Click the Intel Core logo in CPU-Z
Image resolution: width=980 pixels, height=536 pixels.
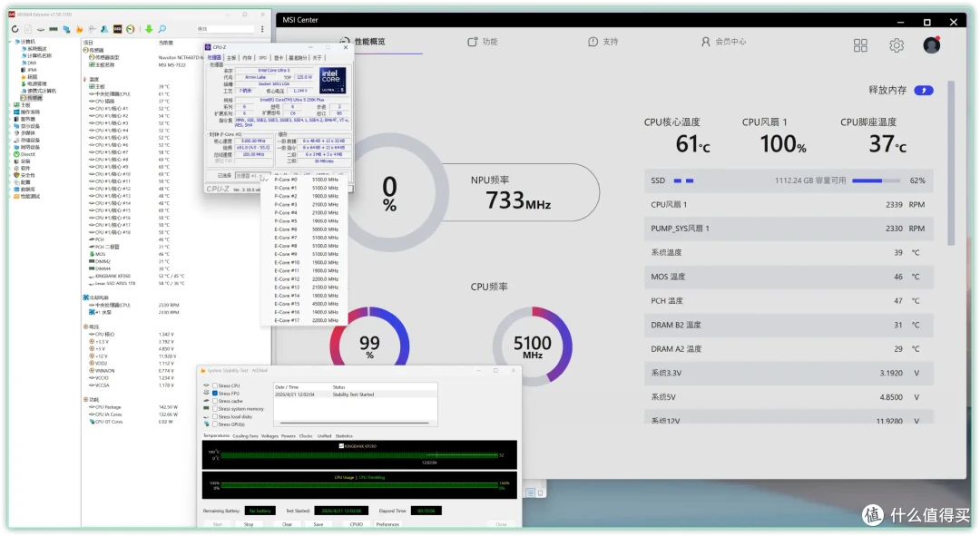pyautogui.click(x=332, y=81)
